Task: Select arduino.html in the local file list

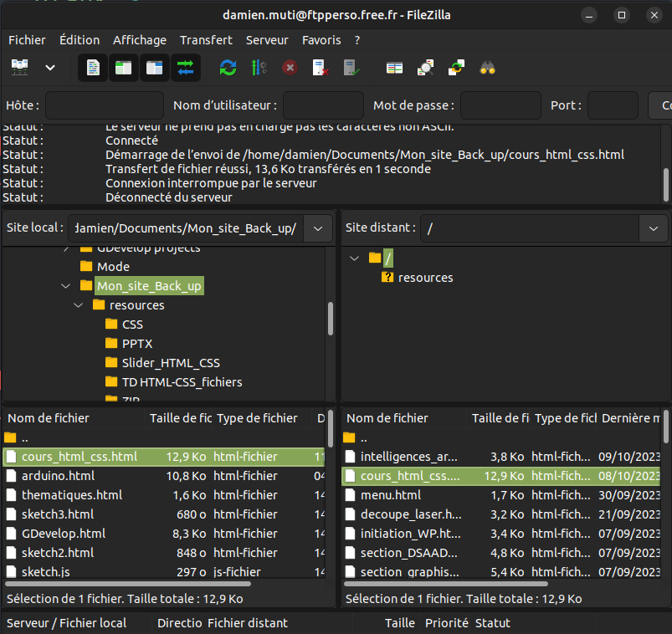Action: 58,476
